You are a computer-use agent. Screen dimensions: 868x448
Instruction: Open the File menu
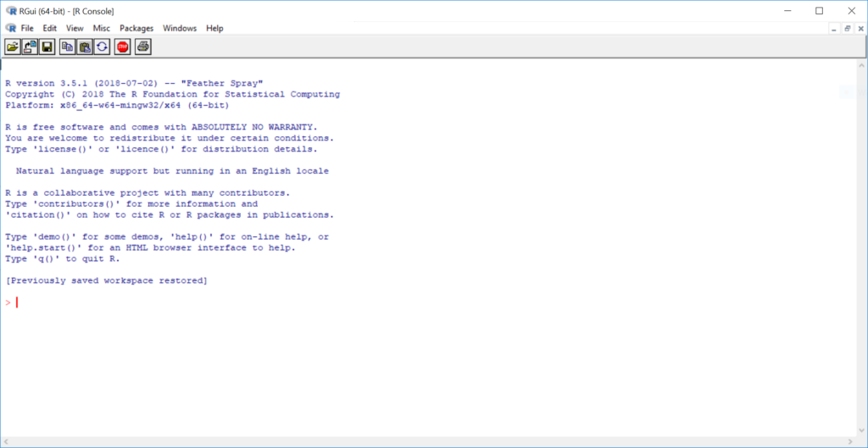[27, 28]
